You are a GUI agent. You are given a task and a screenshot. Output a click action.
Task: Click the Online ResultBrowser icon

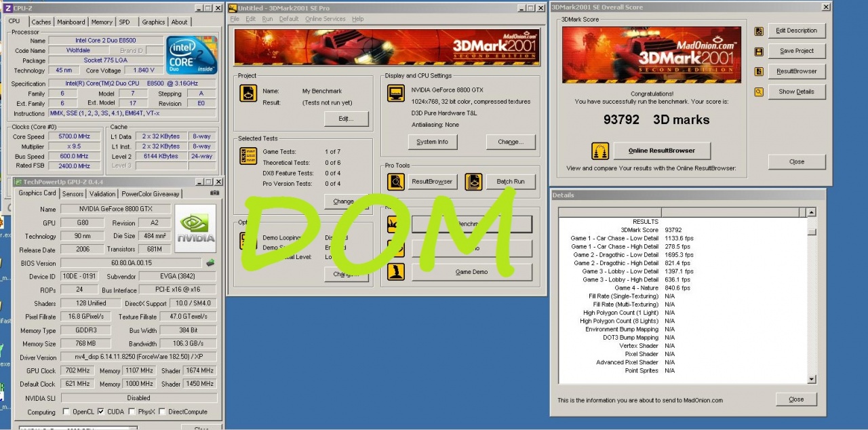click(x=599, y=151)
